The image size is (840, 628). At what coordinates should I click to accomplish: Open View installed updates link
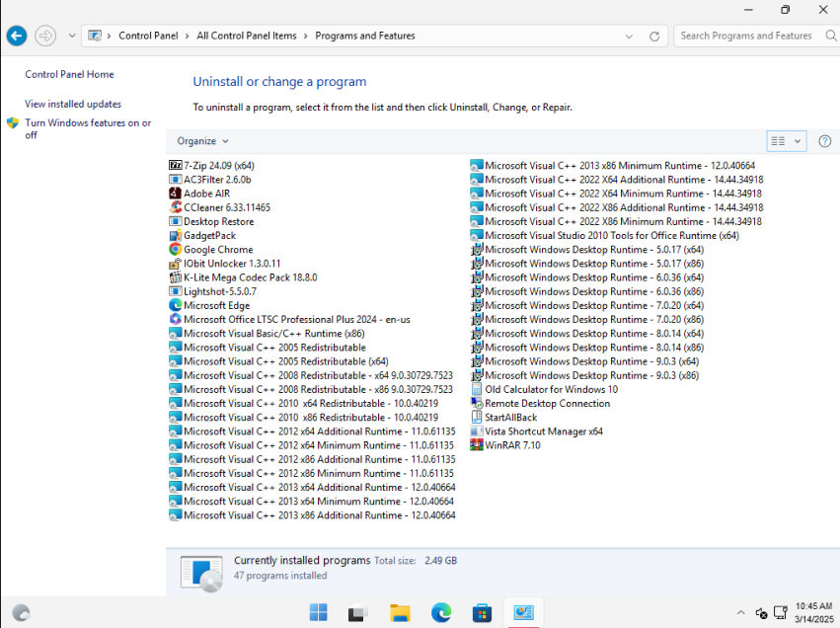pyautogui.click(x=73, y=104)
